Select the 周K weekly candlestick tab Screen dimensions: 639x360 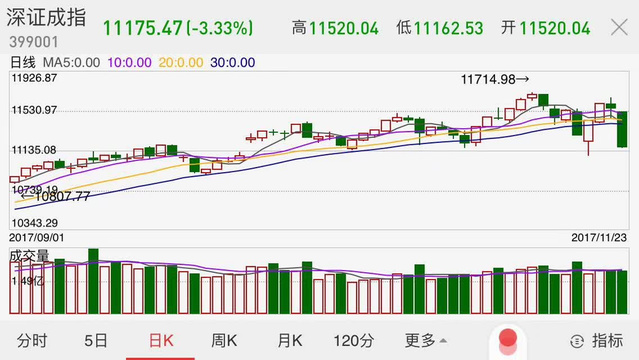[224, 340]
